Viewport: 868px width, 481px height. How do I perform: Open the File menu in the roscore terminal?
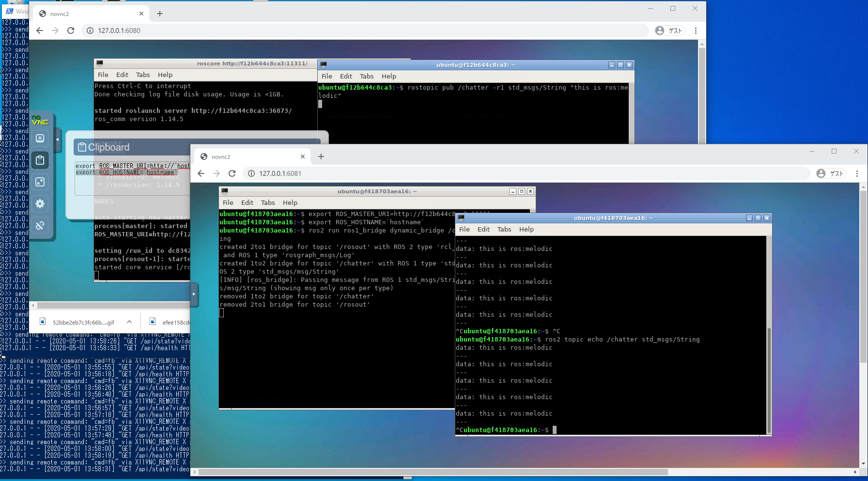coord(103,75)
